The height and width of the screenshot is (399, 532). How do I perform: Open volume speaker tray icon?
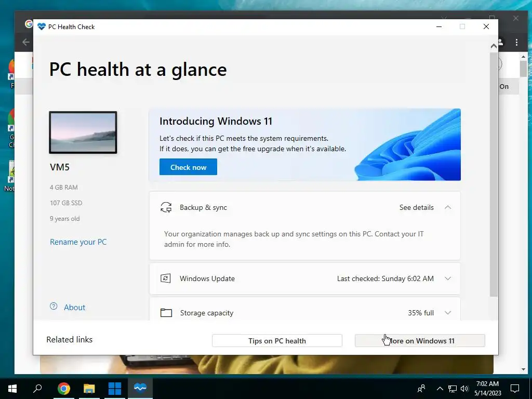tap(464, 389)
